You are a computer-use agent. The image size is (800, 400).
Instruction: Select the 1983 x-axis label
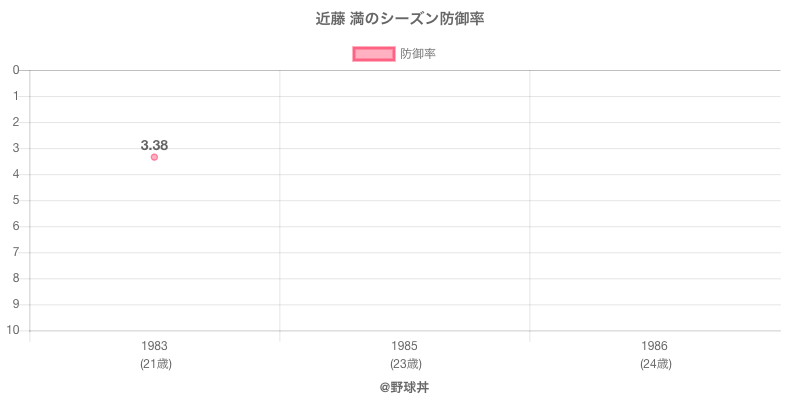[154, 346]
